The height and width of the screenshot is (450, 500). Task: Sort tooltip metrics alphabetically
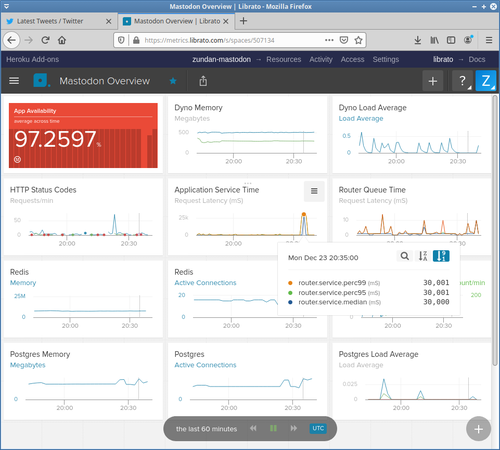423,256
